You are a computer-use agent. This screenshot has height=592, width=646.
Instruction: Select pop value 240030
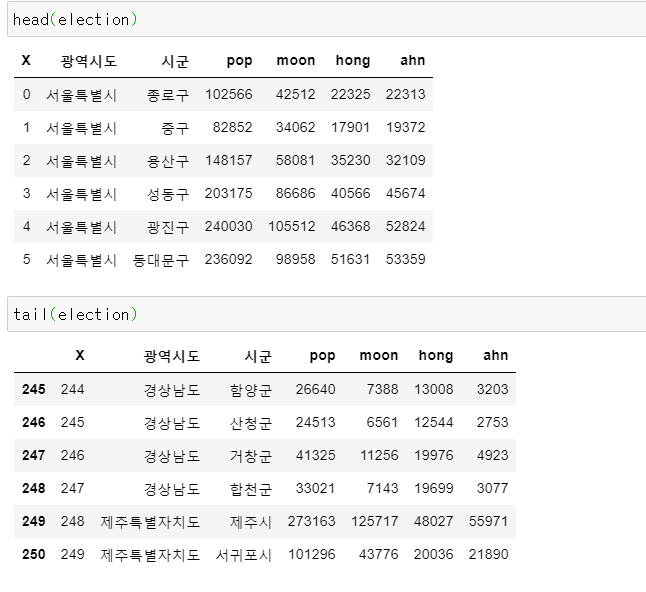[x=229, y=226]
